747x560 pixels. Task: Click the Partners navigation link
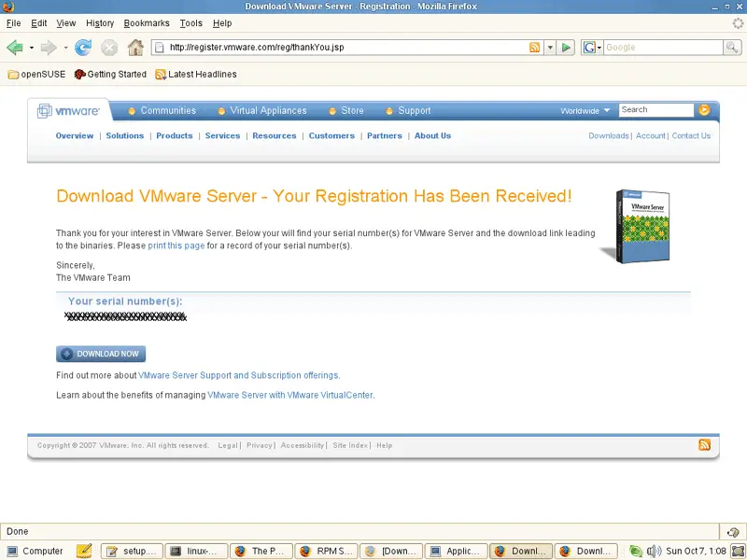click(x=385, y=135)
